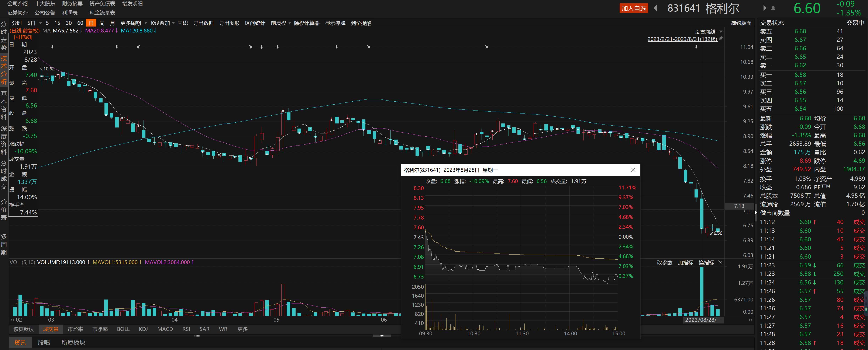Select the 技术分析 side tab
The image size is (868, 350).
[x=4, y=70]
